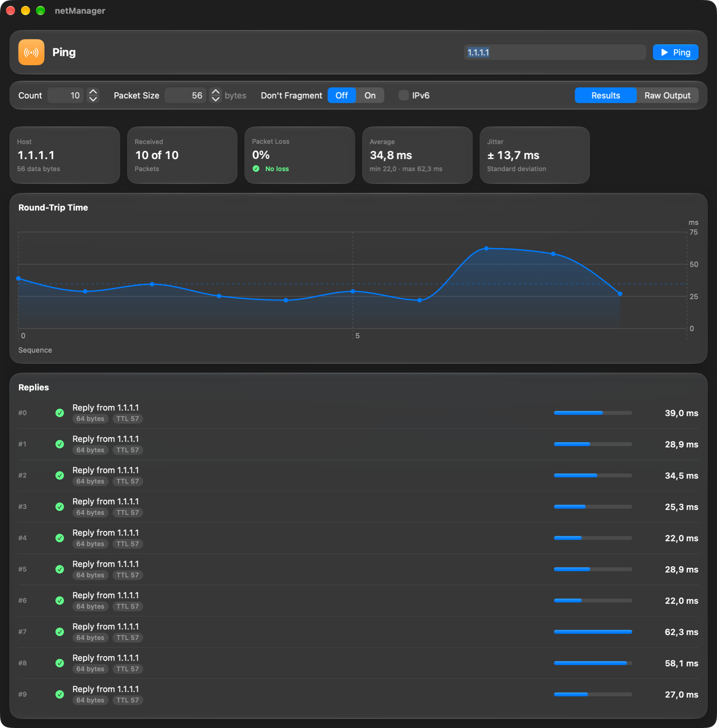Click the 27,0 ms reply value
The width and height of the screenshot is (717, 728).
pos(682,695)
